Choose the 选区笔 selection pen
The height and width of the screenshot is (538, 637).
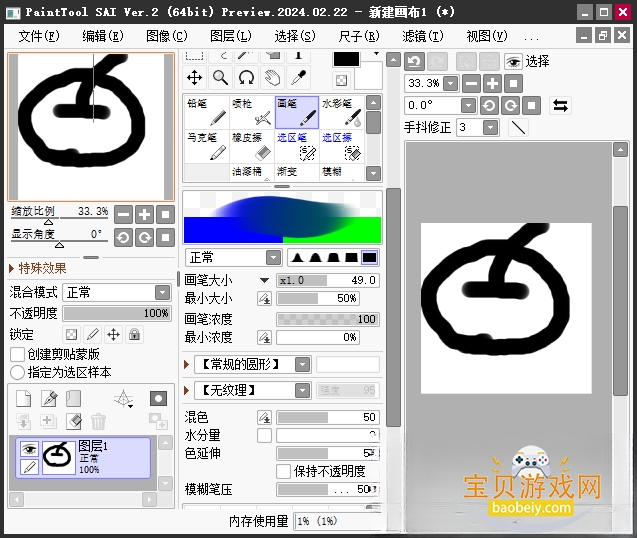[x=297, y=146]
